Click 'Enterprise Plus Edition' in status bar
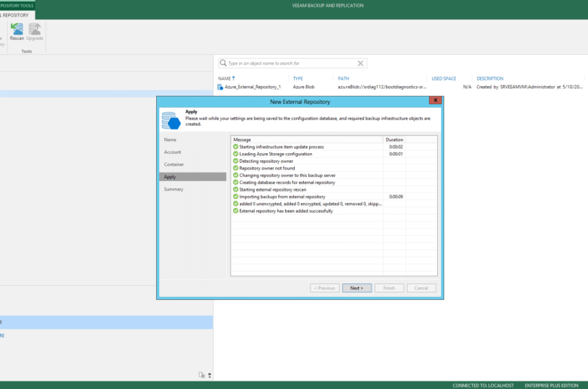Image resolution: width=588 pixels, height=389 pixels. pos(551,385)
